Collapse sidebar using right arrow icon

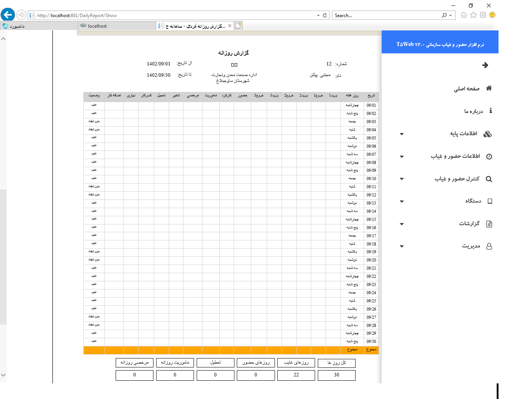[485, 65]
